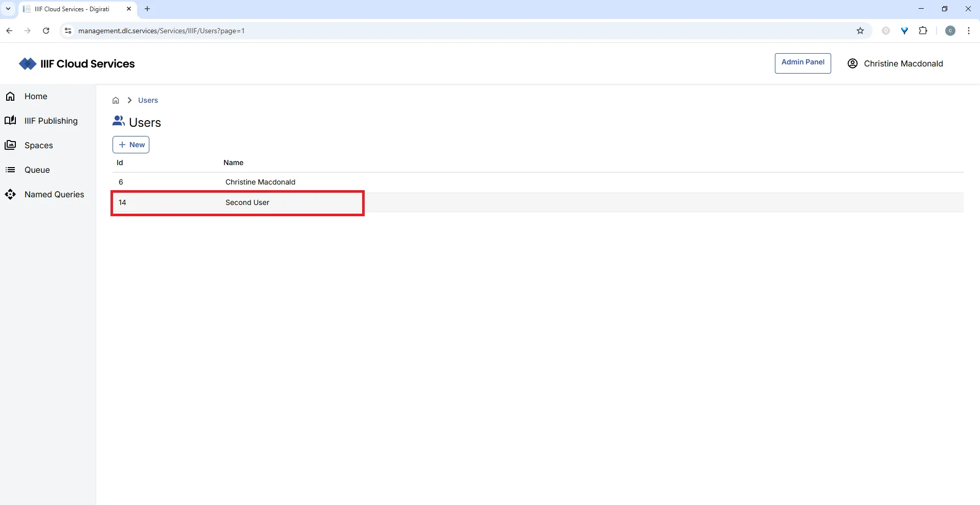Click the Named Queries icon
Viewport: 980px width, 505px height.
coord(10,195)
